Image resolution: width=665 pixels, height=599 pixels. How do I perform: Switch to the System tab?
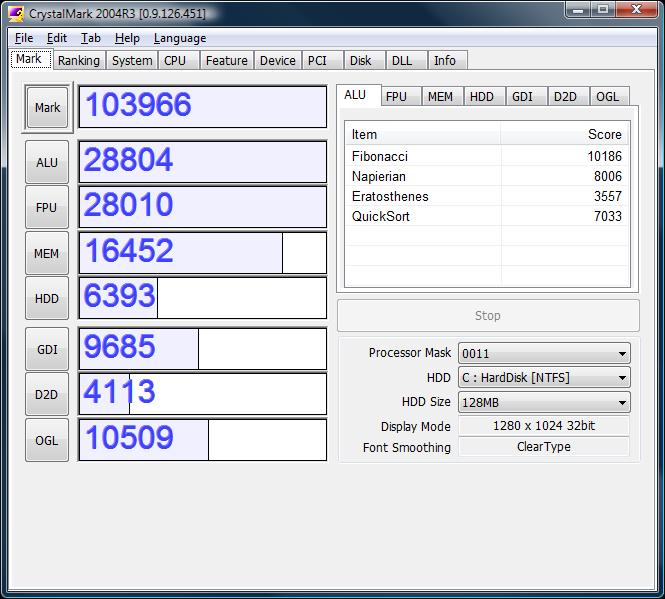coord(132,61)
